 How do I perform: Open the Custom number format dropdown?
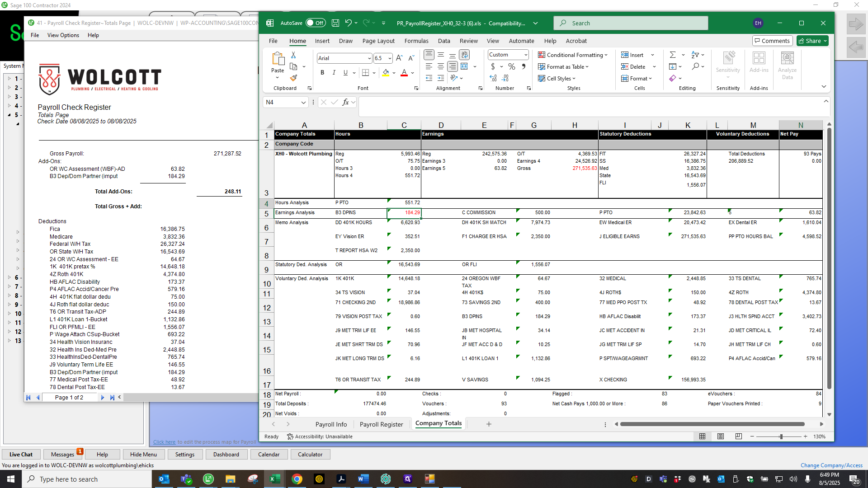coord(526,55)
